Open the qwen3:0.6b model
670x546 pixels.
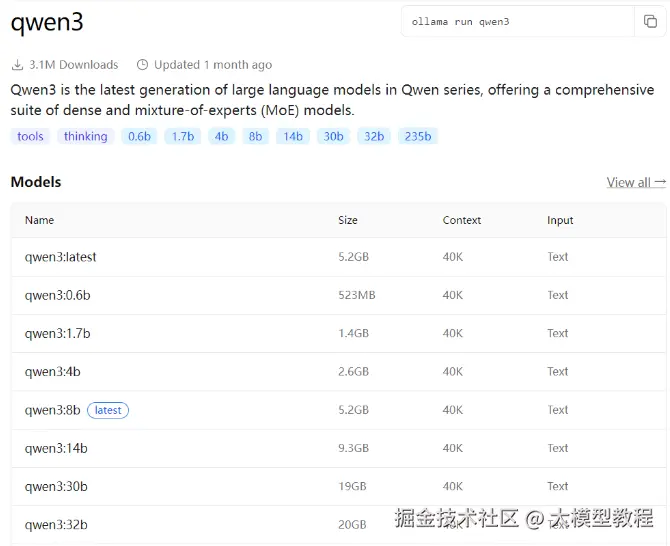58,295
